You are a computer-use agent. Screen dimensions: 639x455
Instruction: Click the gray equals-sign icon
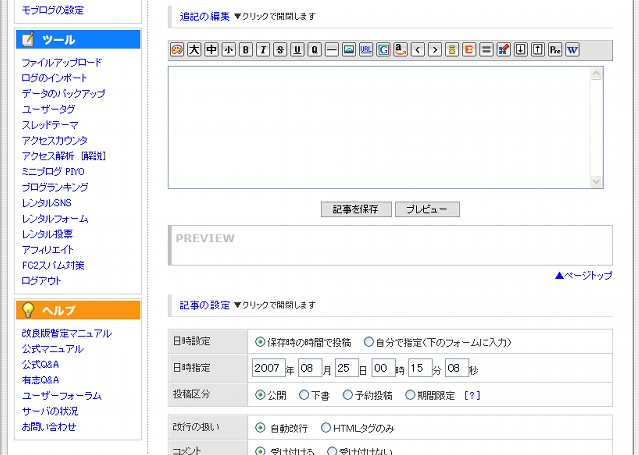[x=486, y=50]
